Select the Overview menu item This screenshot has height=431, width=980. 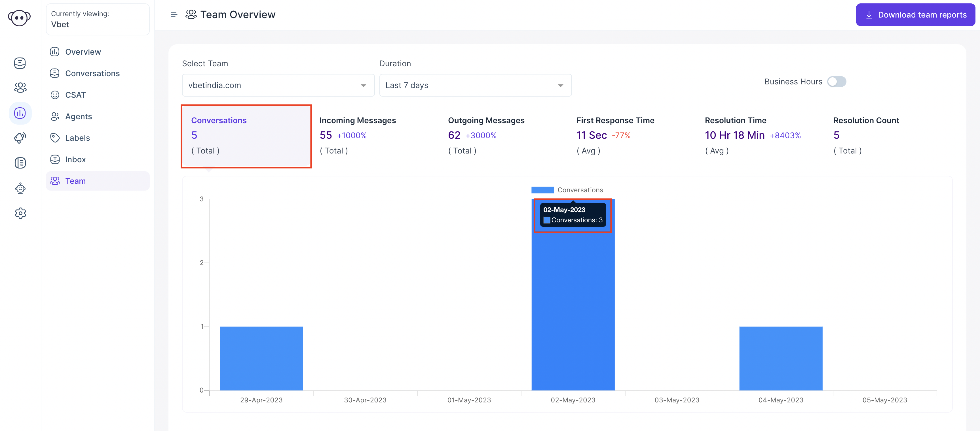point(83,51)
